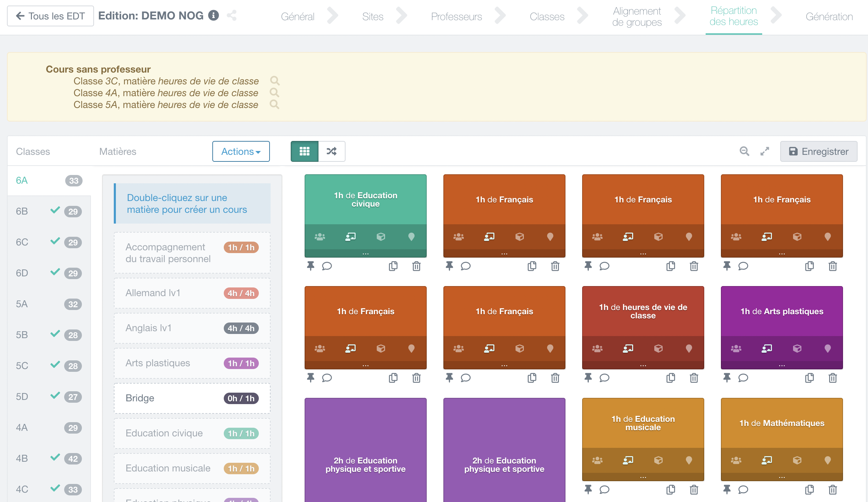
Task: Open the Génération step tab
Action: [x=829, y=16]
